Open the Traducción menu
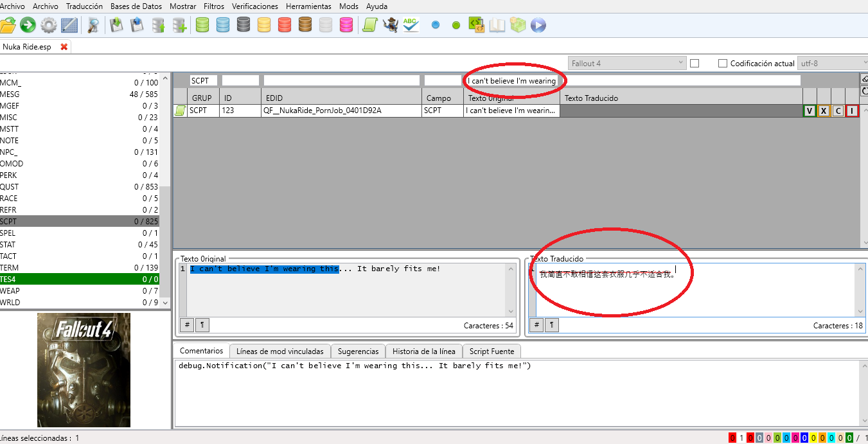Screen dimensions: 868x444 coord(84,6)
